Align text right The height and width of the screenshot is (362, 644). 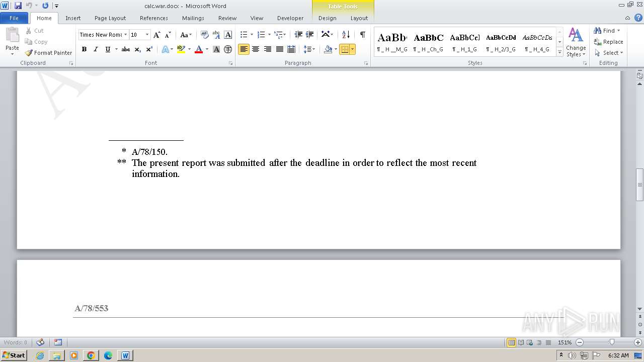(x=268, y=49)
